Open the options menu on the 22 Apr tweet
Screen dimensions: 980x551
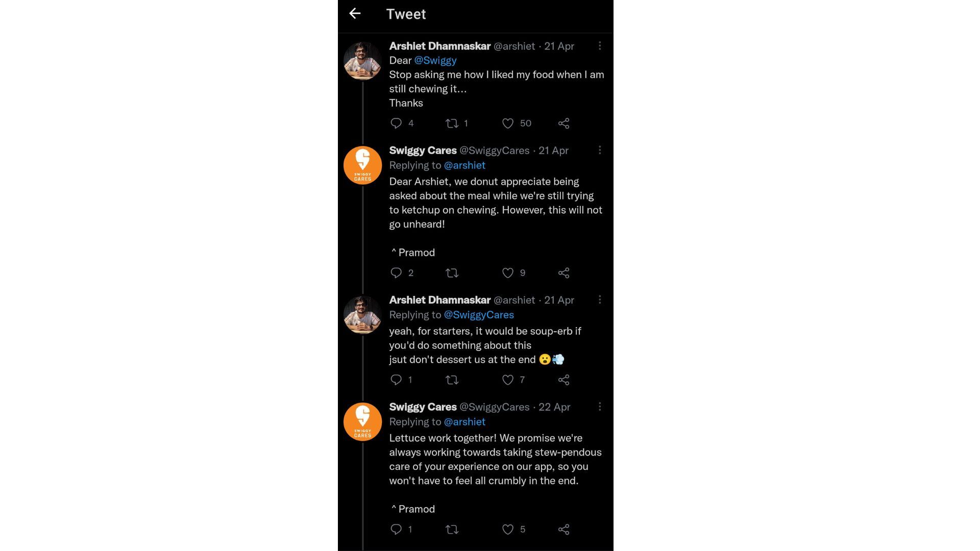[600, 407]
